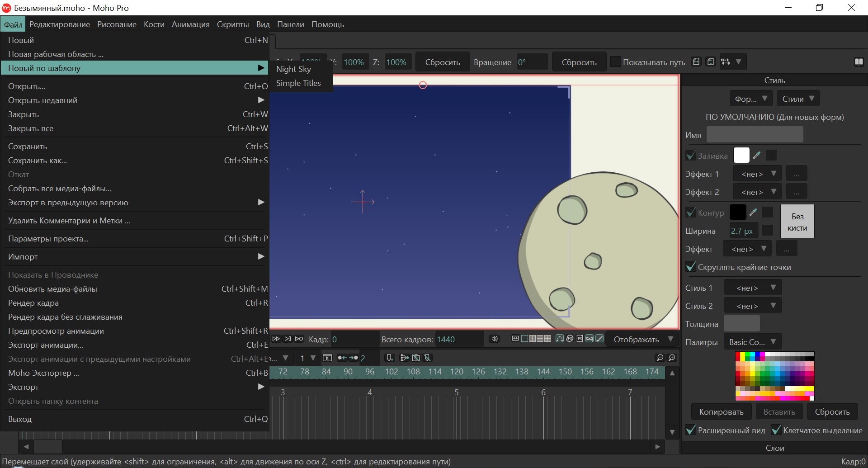Toggle the brush display quality icon

coord(599,339)
